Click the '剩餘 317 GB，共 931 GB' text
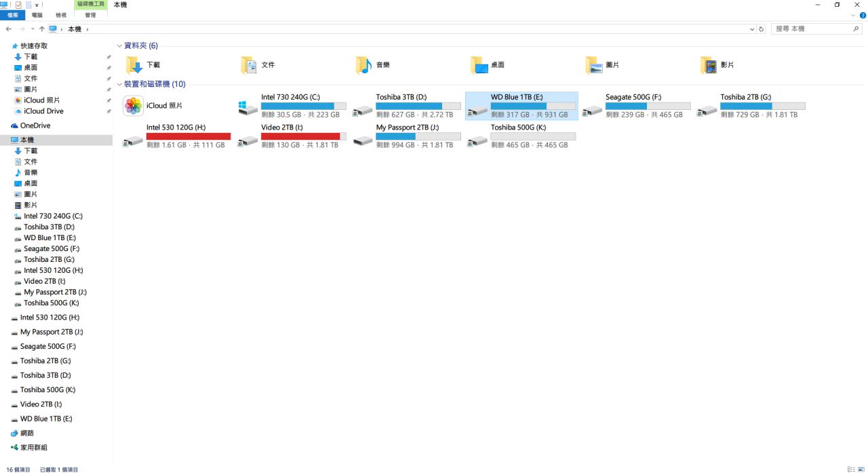868x475 pixels. pyautogui.click(x=530, y=115)
